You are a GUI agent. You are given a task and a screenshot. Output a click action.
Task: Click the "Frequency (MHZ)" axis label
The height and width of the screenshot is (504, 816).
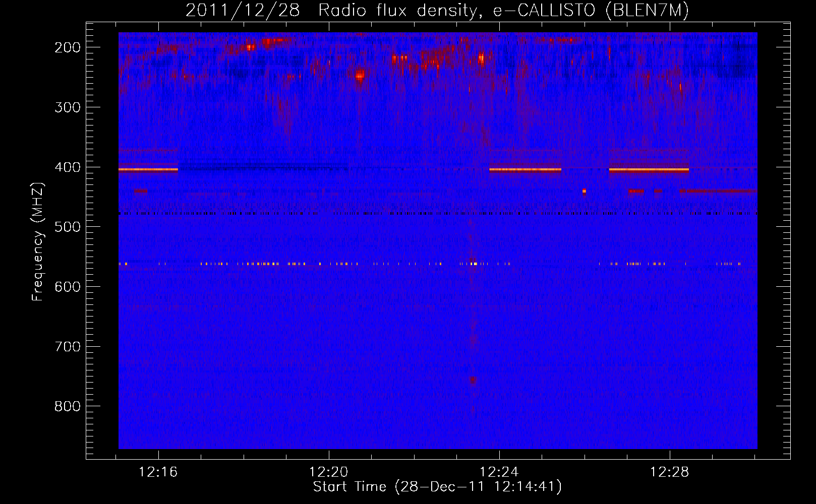coord(38,241)
